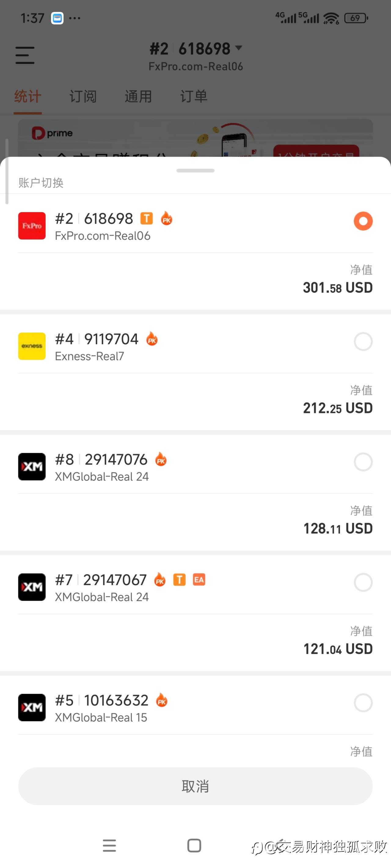Screen dimensions: 391x868
Task: Tap the PK flame badge beside 9119704
Action: click(x=152, y=339)
